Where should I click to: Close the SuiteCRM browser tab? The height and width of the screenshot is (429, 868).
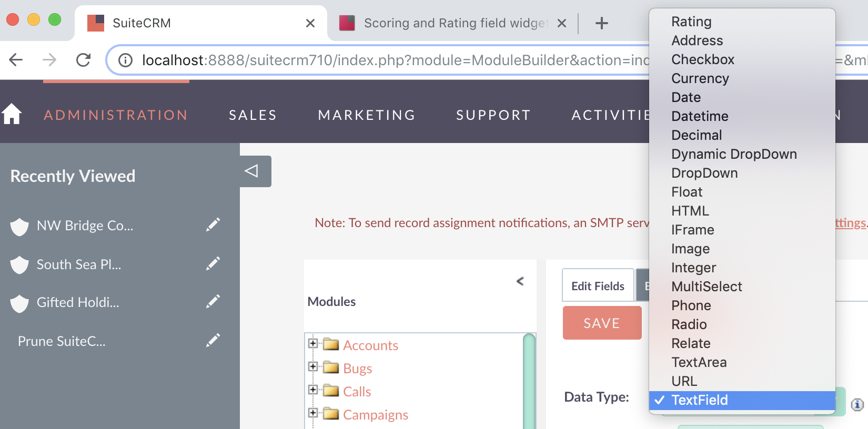[310, 23]
